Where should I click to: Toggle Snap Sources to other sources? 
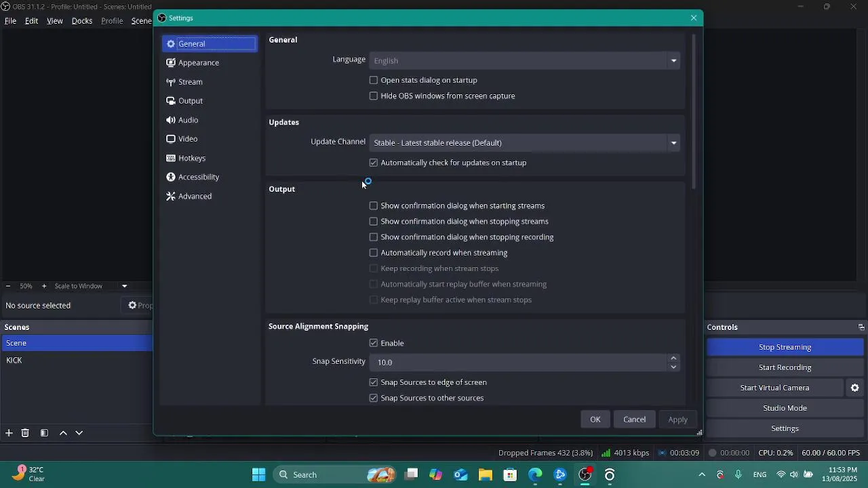point(374,398)
